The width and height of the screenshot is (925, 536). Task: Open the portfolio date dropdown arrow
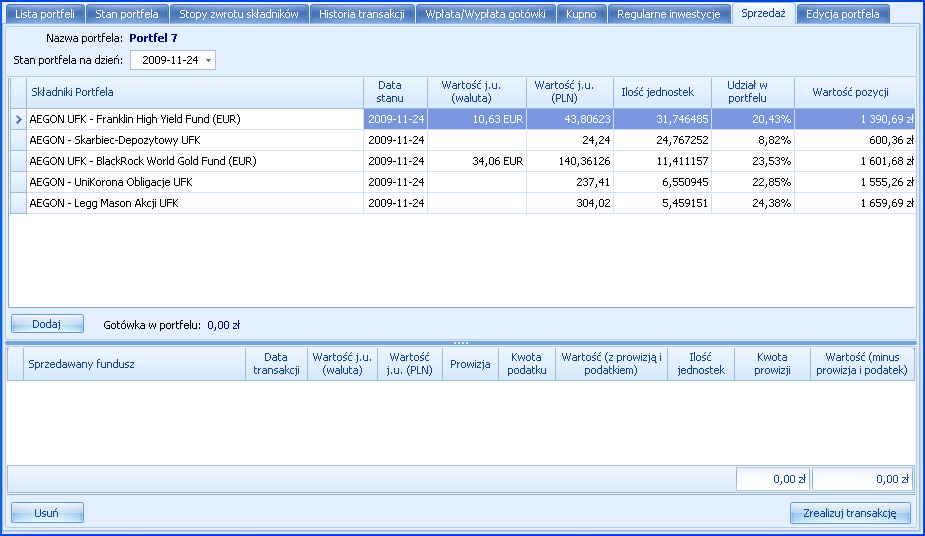click(208, 60)
